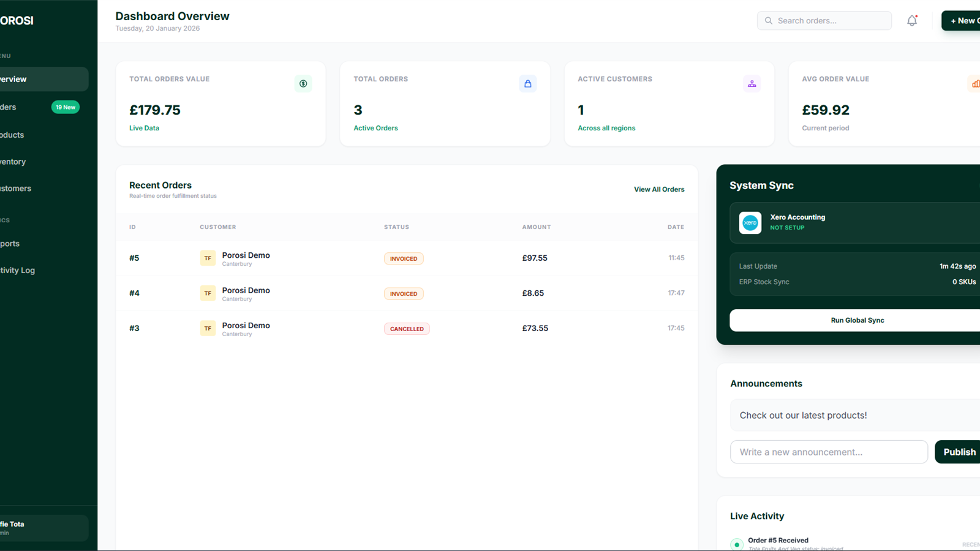Click the TF avatar for order #5
The image size is (980, 551).
[x=208, y=258]
